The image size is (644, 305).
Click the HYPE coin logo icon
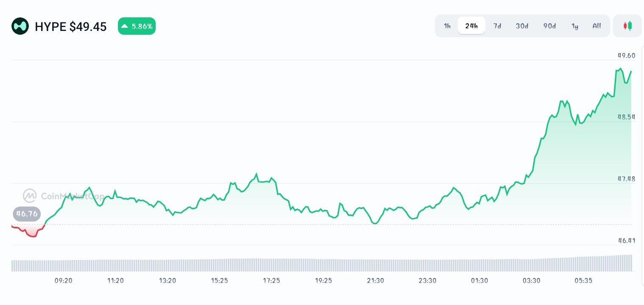(x=20, y=26)
